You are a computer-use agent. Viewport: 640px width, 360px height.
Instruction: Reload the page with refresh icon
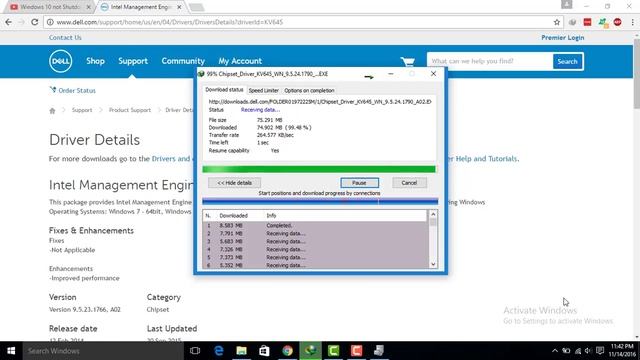35,22
